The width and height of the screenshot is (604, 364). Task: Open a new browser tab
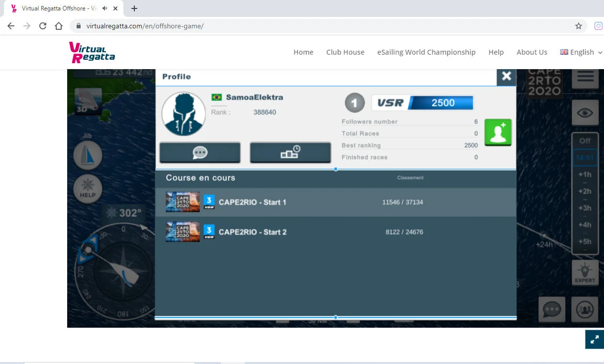coord(134,8)
